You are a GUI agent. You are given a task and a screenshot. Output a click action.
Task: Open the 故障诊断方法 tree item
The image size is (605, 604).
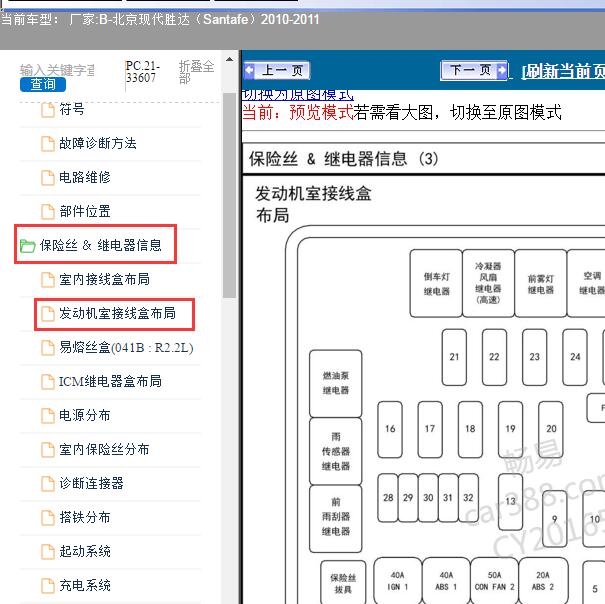coord(98,144)
